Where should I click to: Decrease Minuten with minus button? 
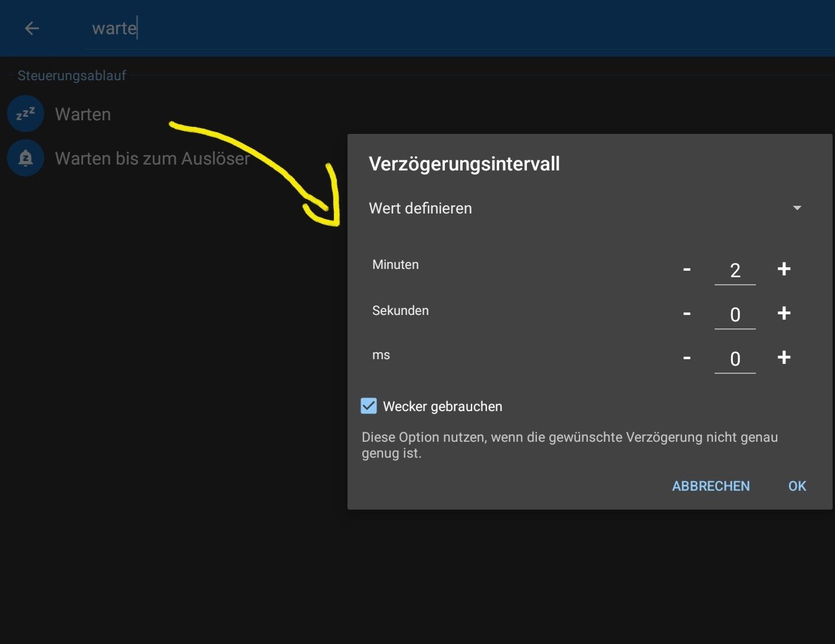point(687,270)
